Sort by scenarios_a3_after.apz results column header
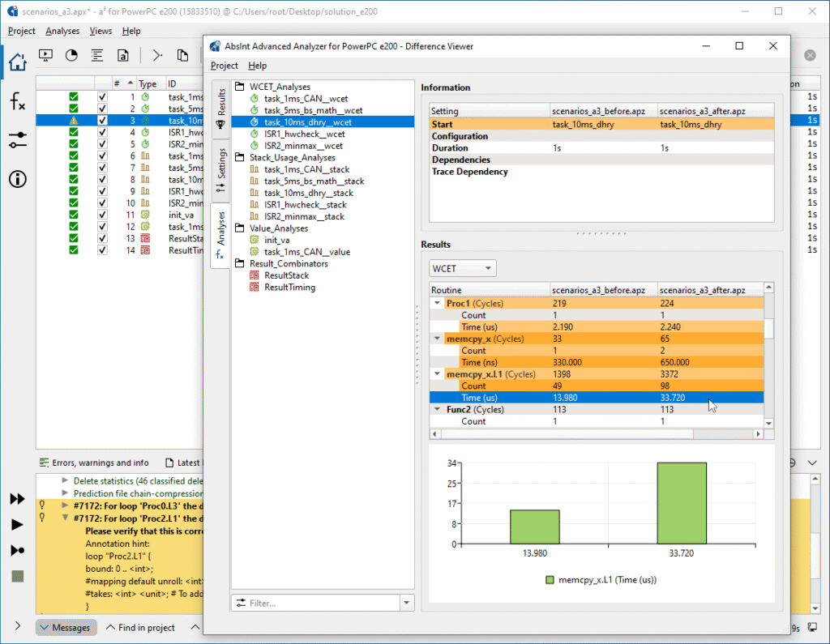The height and width of the screenshot is (644, 830). [x=709, y=290]
